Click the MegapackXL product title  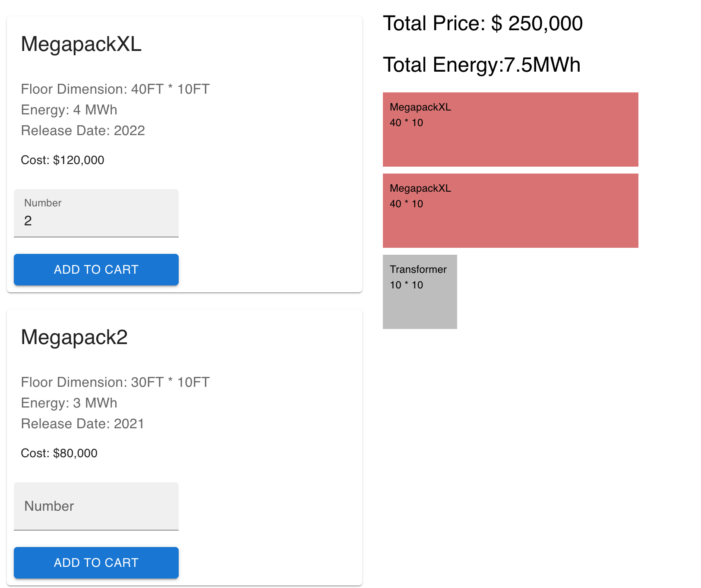tap(82, 44)
